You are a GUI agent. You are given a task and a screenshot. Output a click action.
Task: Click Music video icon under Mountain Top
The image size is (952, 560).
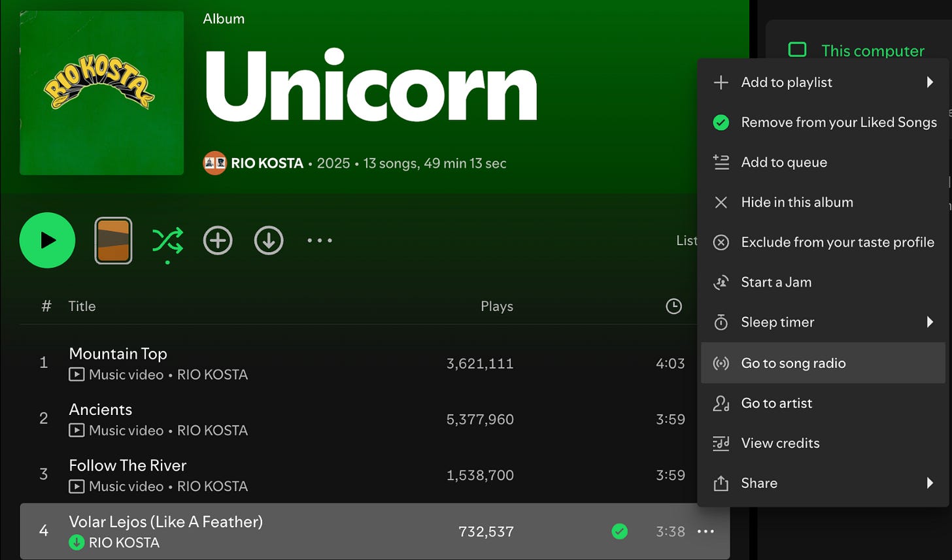[x=76, y=375]
